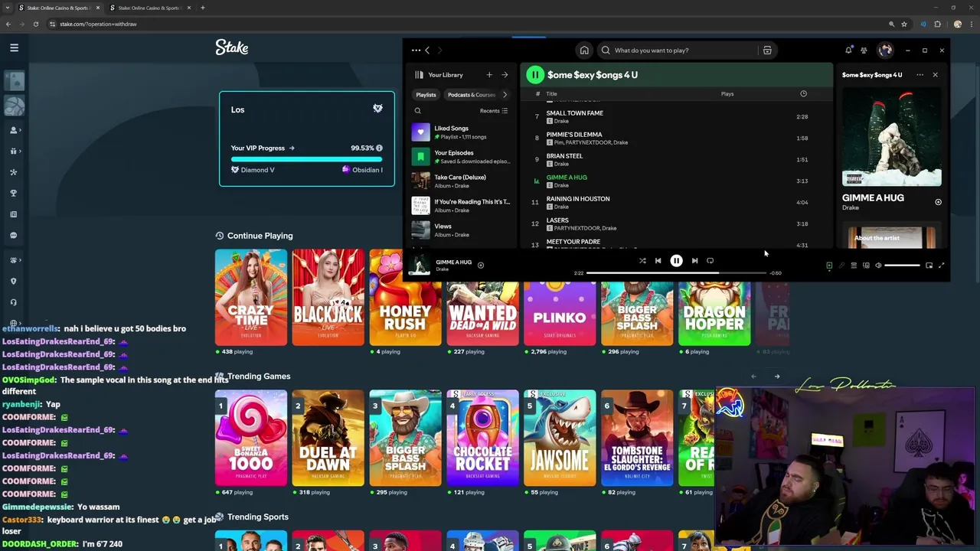Add GIMME A HUG to Liked Songs in player bar

[481, 266]
